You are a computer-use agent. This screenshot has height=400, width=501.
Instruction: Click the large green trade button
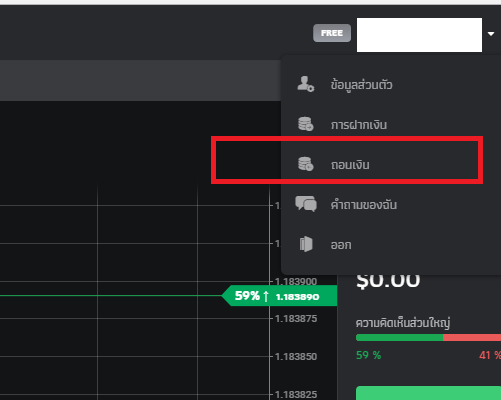coord(428,393)
